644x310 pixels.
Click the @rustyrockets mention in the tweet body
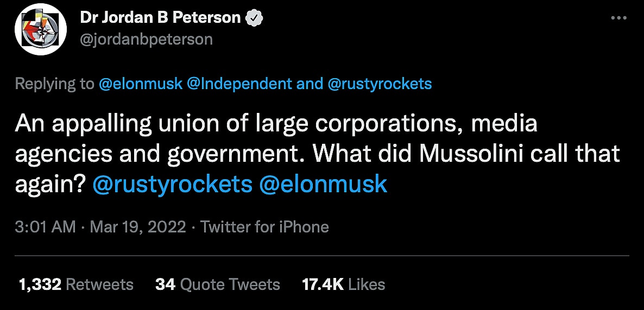tap(172, 185)
